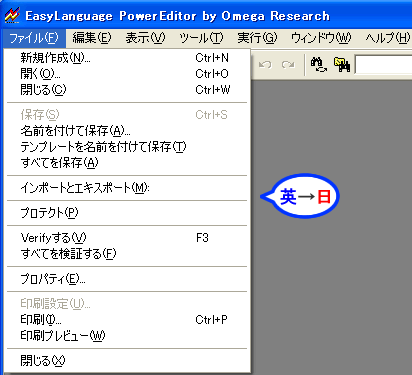412x375 pixels.
Task: Open the 編集(E) menu in menu bar
Action: click(x=92, y=38)
